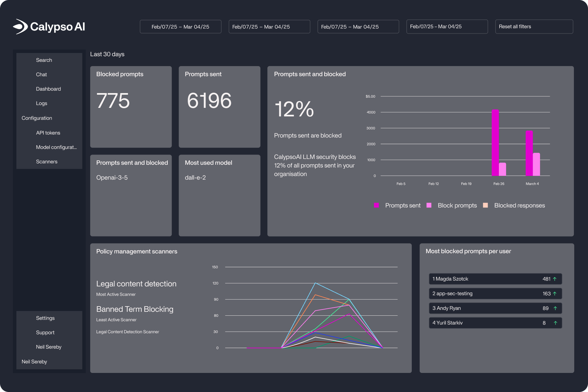Click the trend arrow next to Andy Ryan
This screenshot has height=392, width=588.
pos(555,308)
